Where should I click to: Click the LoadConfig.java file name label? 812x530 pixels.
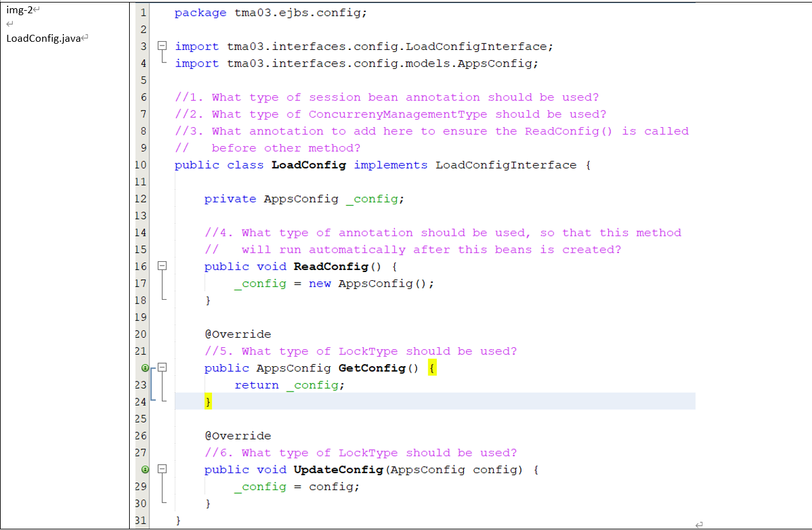44,39
